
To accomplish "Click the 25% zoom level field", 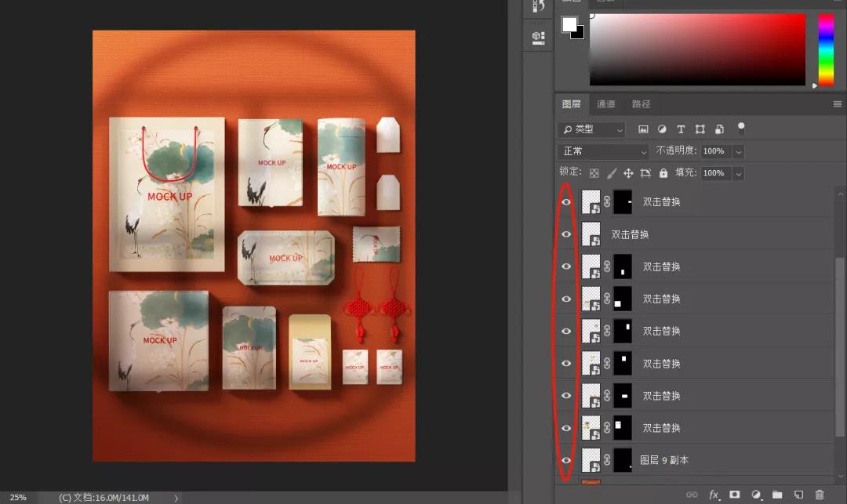I will tap(18, 498).
